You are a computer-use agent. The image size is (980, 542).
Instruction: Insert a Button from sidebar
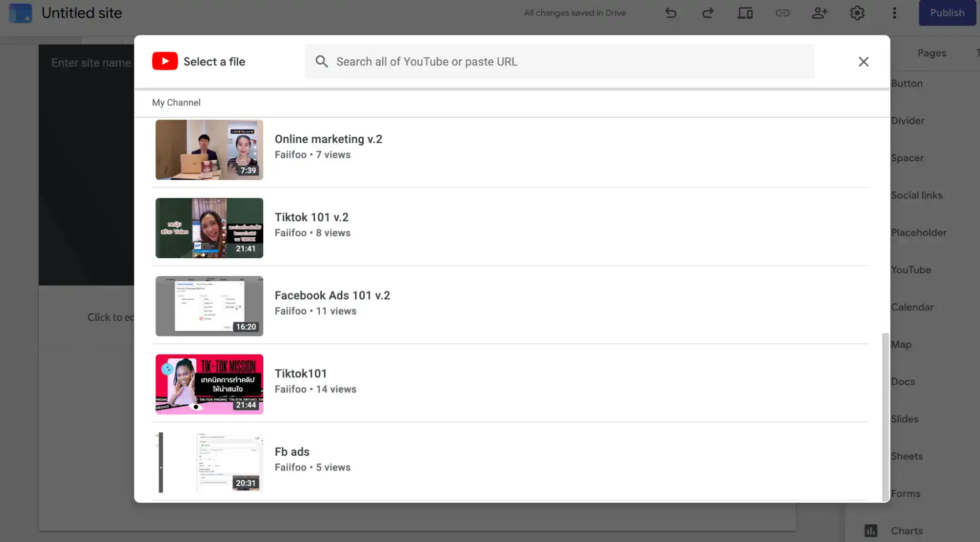(906, 83)
